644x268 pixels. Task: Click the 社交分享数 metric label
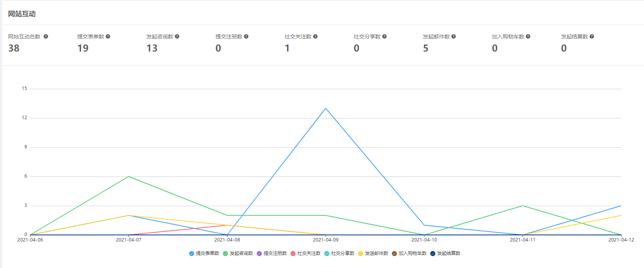367,37
